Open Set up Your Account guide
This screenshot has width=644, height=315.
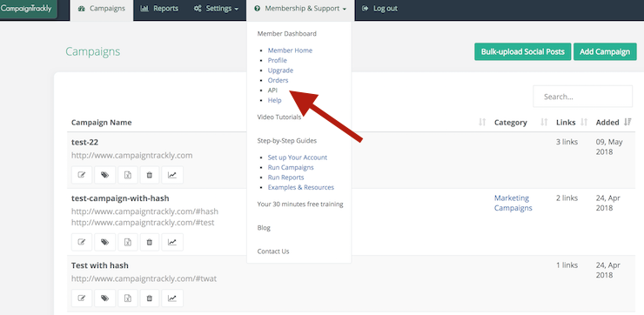(298, 157)
